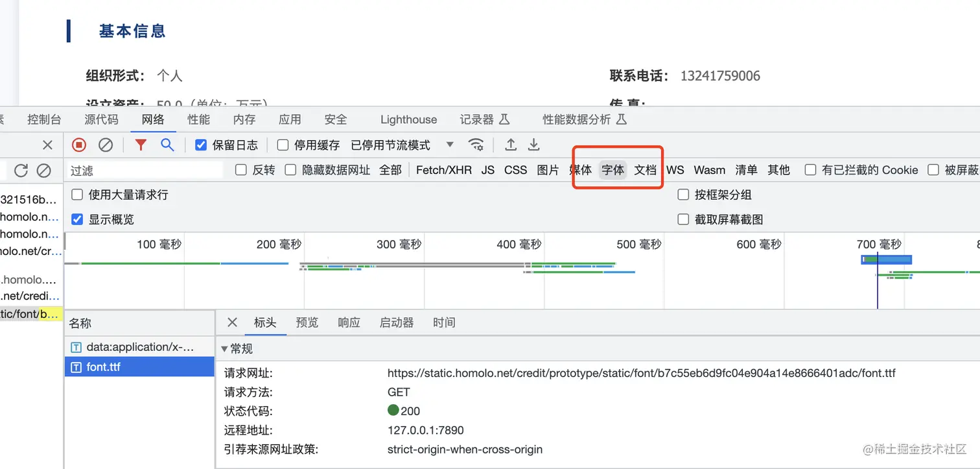
Task: Click the font.ttf request URL value
Action: (642, 373)
